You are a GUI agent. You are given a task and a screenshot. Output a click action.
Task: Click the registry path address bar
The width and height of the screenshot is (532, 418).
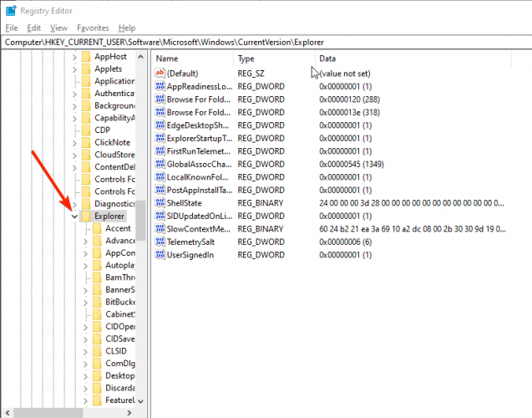pyautogui.click(x=266, y=43)
